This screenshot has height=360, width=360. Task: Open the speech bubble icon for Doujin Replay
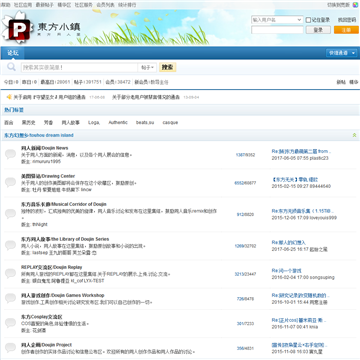click(10, 273)
